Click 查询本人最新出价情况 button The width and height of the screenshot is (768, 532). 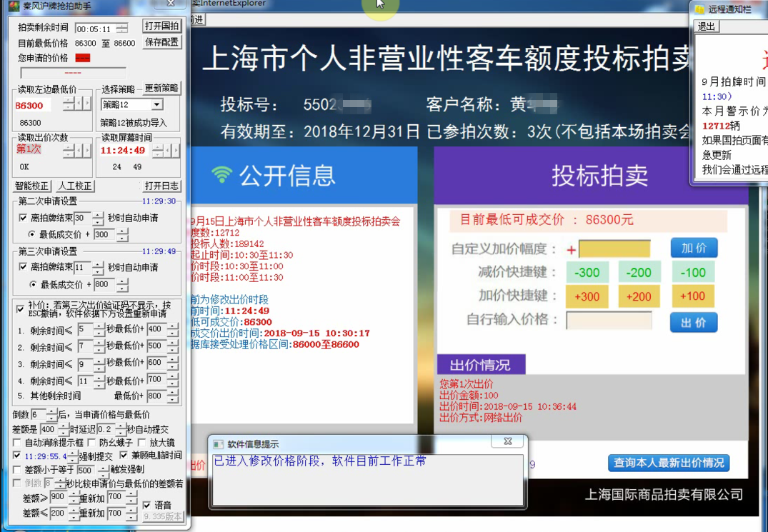click(x=669, y=463)
